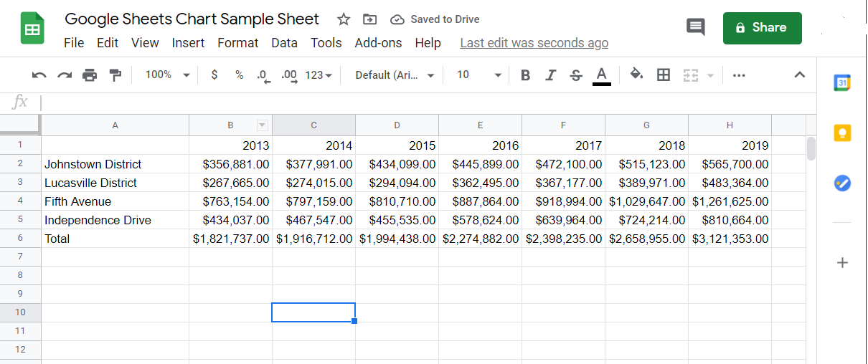Screen dimensions: 868x364
Task: Open Google Calendar side panel
Action: (842, 82)
